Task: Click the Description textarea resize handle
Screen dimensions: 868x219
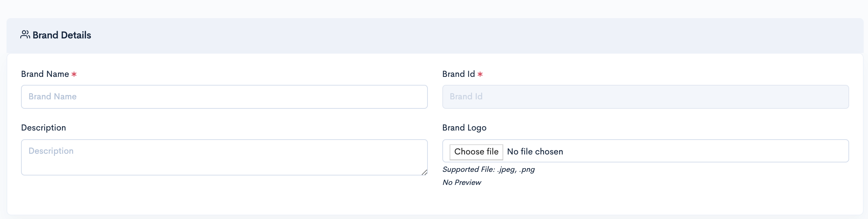Action: point(424,173)
